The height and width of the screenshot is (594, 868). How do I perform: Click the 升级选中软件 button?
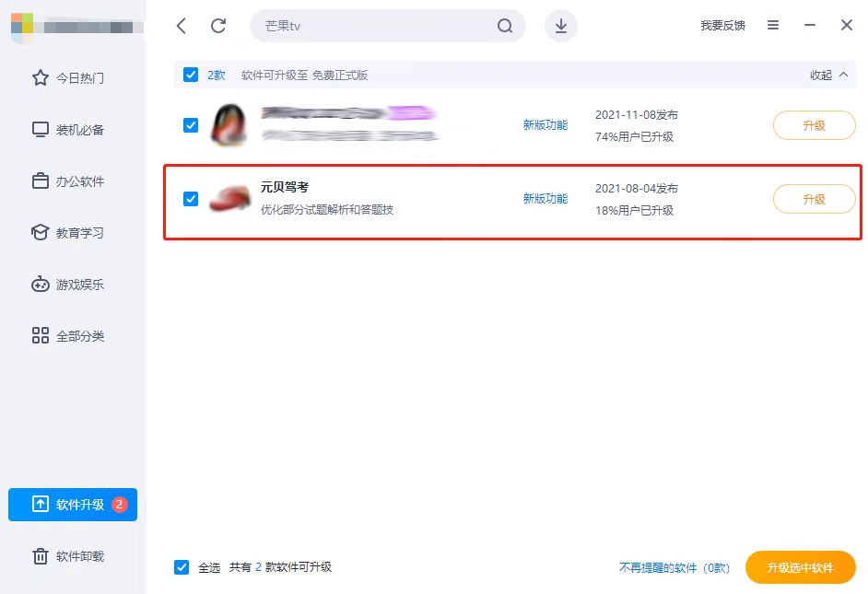pos(800,567)
